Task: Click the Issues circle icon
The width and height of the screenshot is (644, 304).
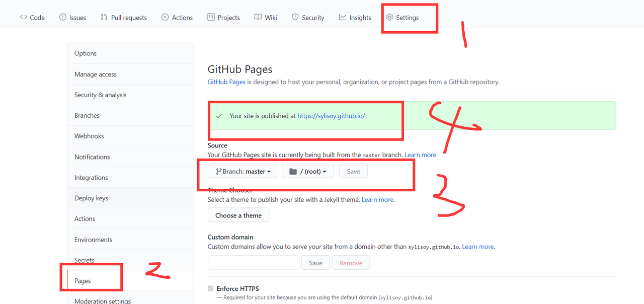Action: tap(63, 17)
